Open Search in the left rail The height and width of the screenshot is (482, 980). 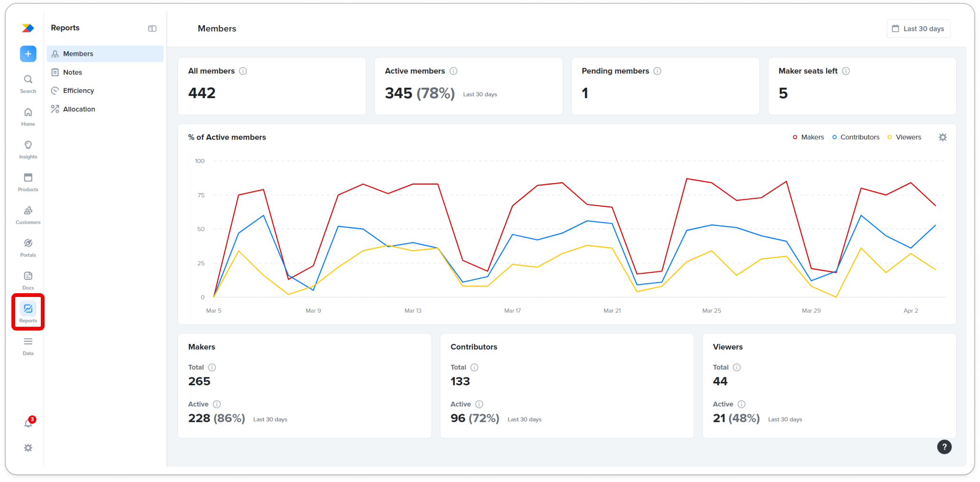tap(28, 84)
